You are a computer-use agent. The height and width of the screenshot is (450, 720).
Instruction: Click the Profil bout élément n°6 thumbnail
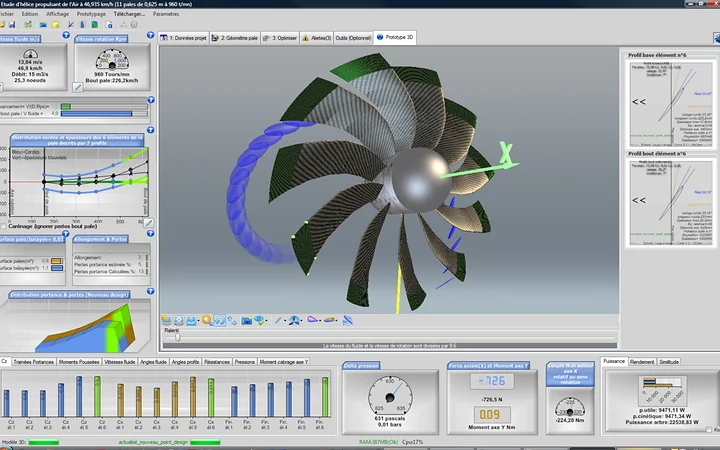tap(671, 202)
